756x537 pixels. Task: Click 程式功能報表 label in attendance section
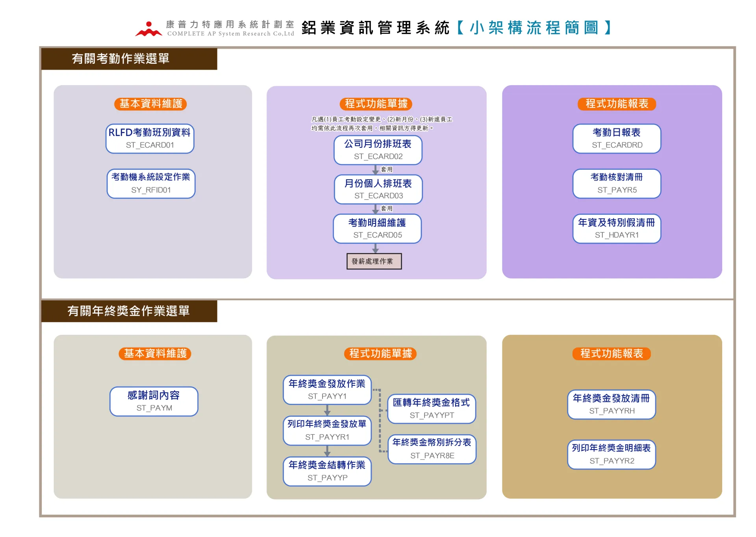click(x=617, y=104)
